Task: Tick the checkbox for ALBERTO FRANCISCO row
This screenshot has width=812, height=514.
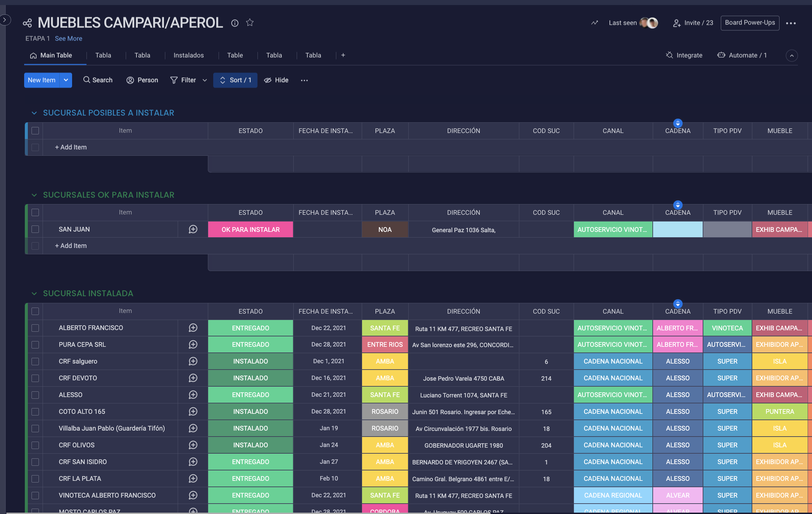Action: [35, 328]
